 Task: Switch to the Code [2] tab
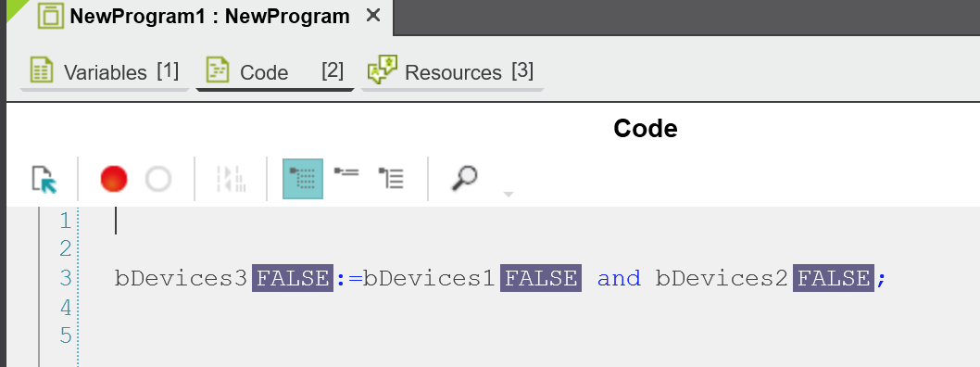coord(275,72)
